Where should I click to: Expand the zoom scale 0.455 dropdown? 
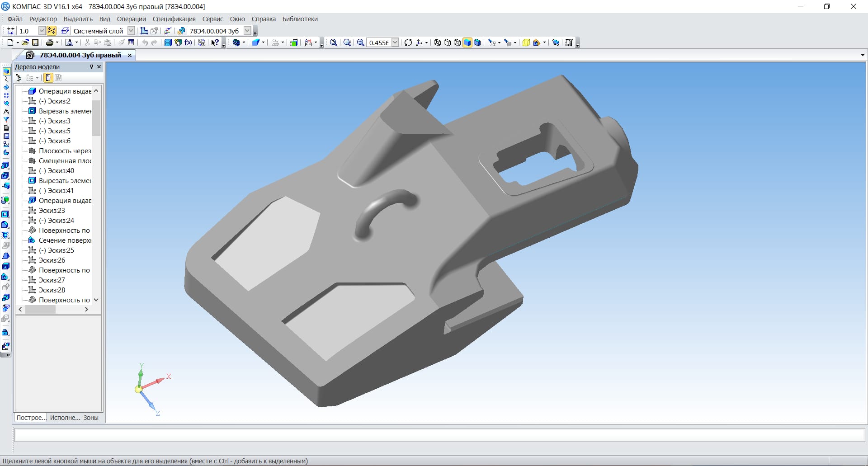(395, 42)
